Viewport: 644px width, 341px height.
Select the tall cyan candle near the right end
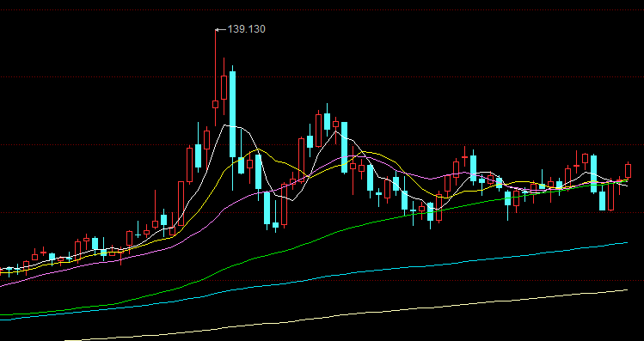point(593,174)
